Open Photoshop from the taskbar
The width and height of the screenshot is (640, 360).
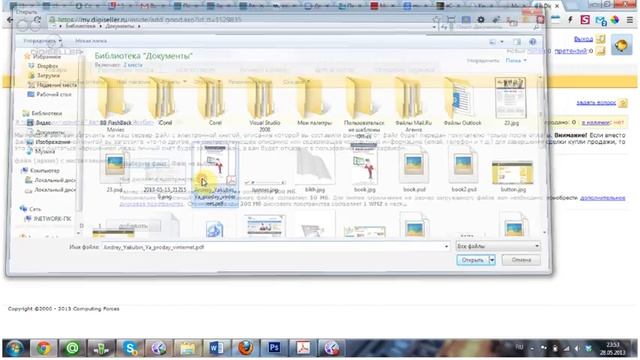click(274, 349)
